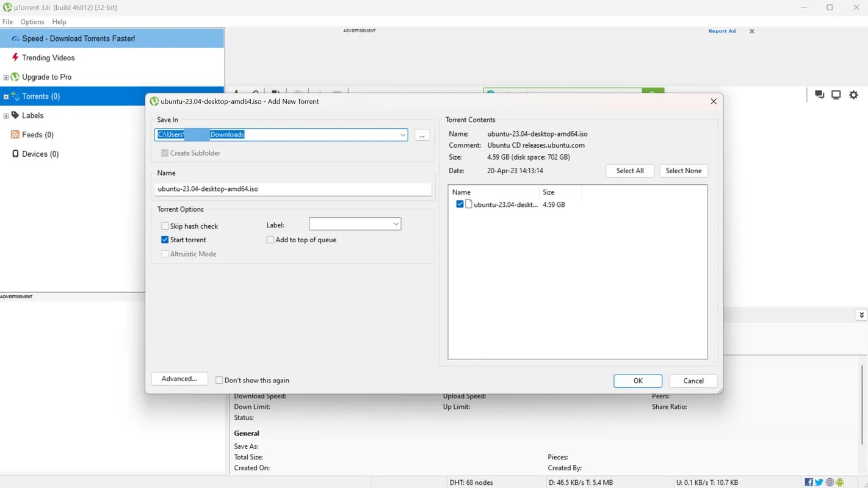Click the Android icon in status bar

coord(840,483)
